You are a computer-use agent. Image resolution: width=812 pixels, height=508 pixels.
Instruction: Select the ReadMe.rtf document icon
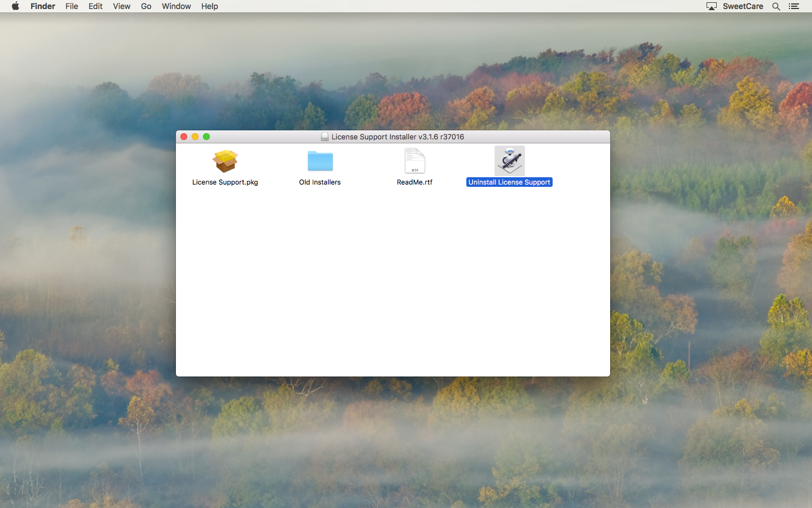tap(414, 161)
